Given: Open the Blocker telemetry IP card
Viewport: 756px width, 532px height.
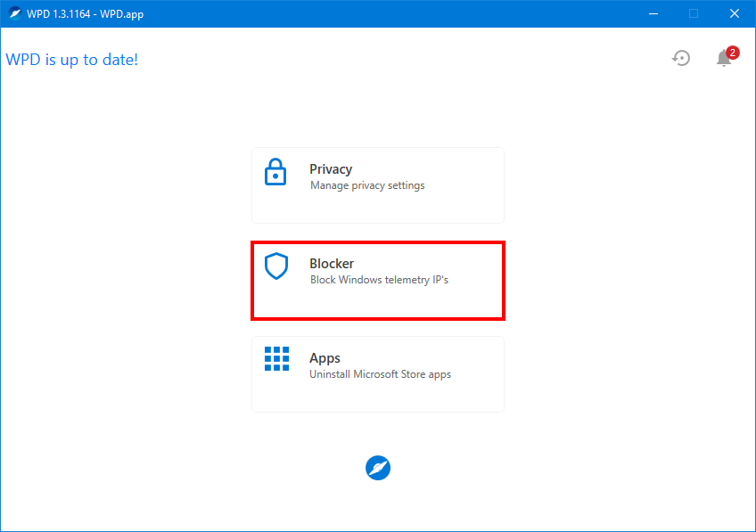Looking at the screenshot, I should click(x=377, y=281).
